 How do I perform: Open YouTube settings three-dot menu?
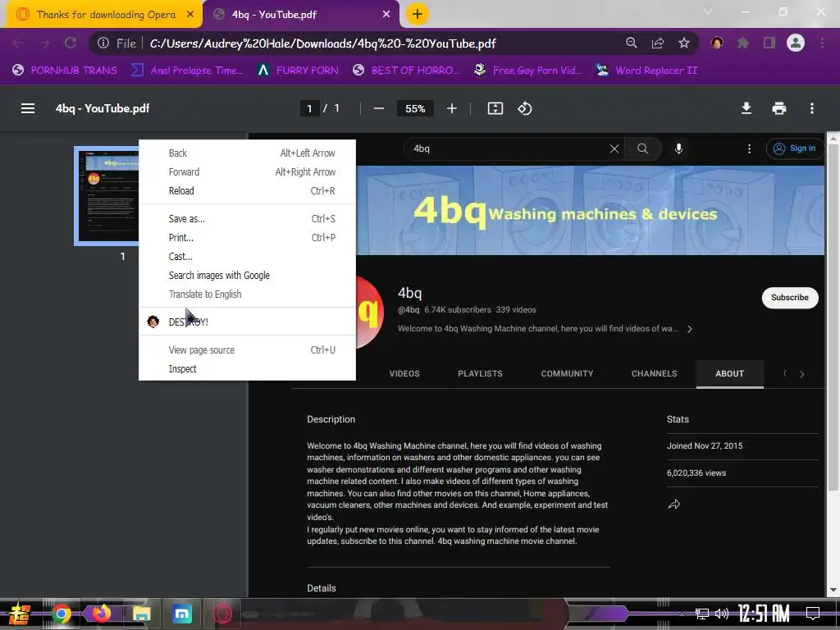point(750,149)
